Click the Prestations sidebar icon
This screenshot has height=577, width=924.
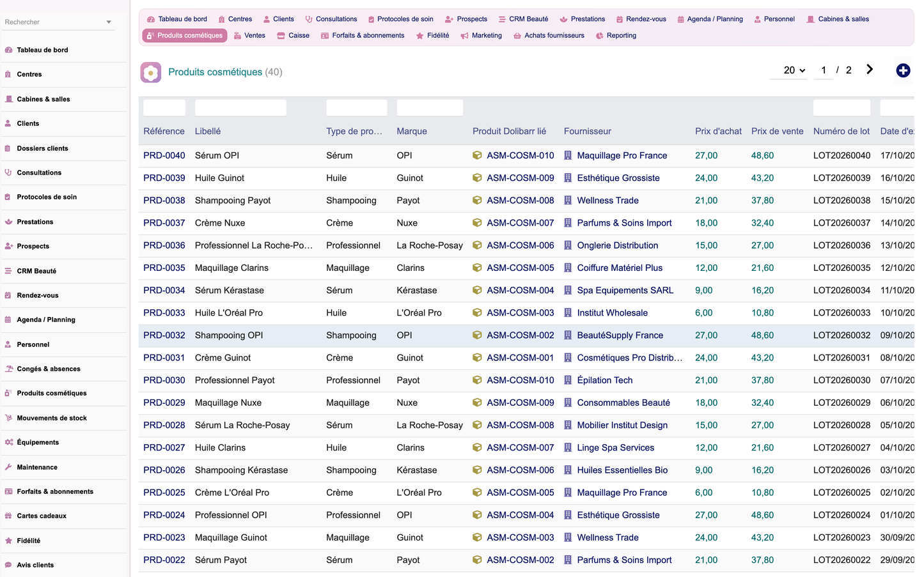pyautogui.click(x=8, y=222)
